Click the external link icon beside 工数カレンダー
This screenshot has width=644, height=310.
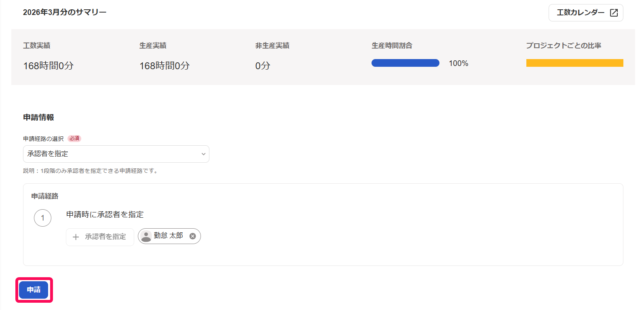[x=614, y=13]
